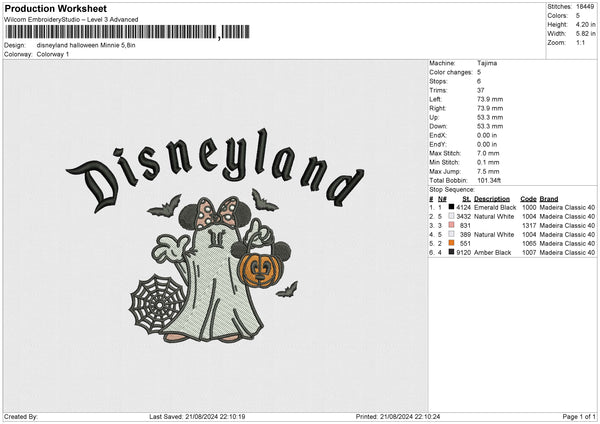This screenshot has height=424, width=600.
Task: Click the pink swatch in stop 3
Action: pos(453,225)
